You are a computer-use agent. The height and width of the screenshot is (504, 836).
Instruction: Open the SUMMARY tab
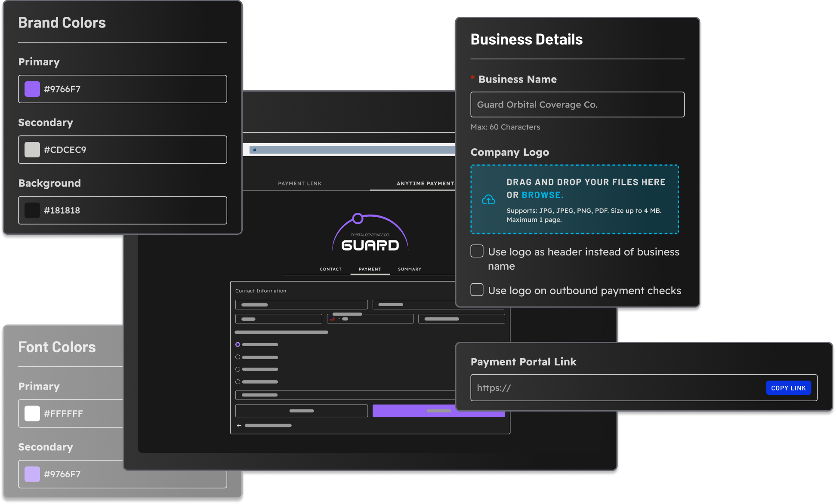click(x=409, y=269)
